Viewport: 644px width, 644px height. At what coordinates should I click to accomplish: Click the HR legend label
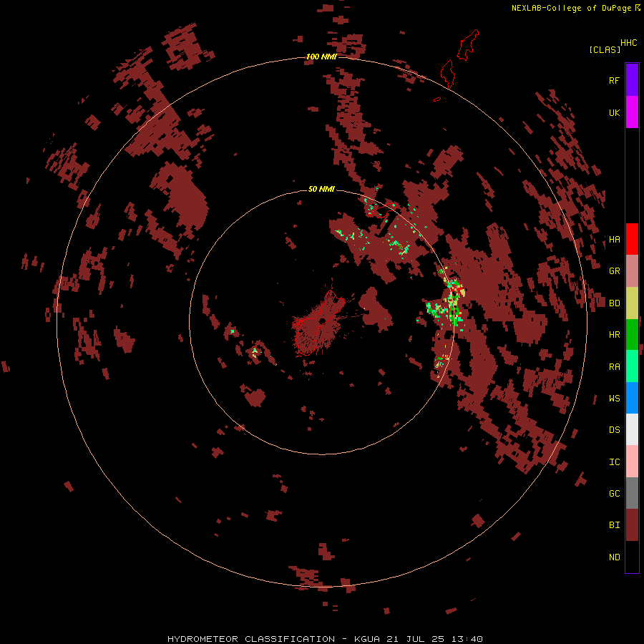(614, 335)
